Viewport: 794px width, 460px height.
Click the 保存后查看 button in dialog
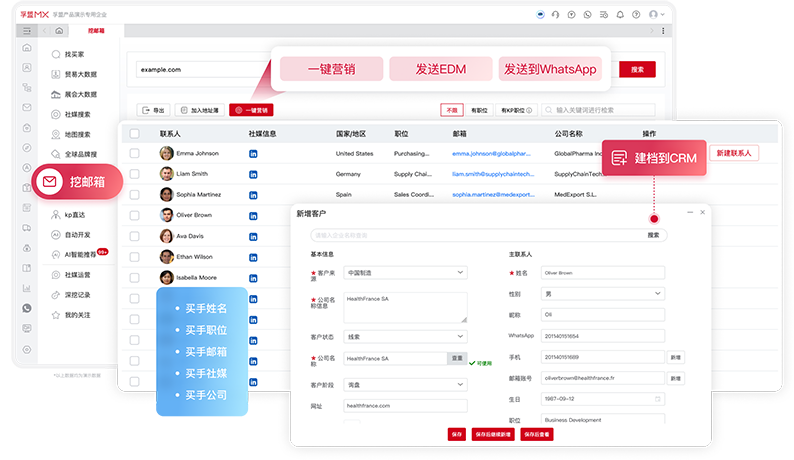537,434
